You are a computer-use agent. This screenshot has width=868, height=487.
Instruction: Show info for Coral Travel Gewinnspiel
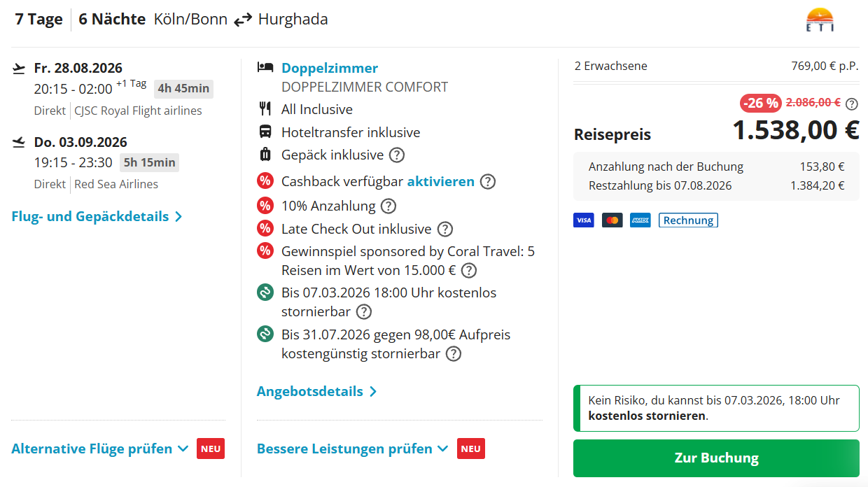pyautogui.click(x=469, y=271)
